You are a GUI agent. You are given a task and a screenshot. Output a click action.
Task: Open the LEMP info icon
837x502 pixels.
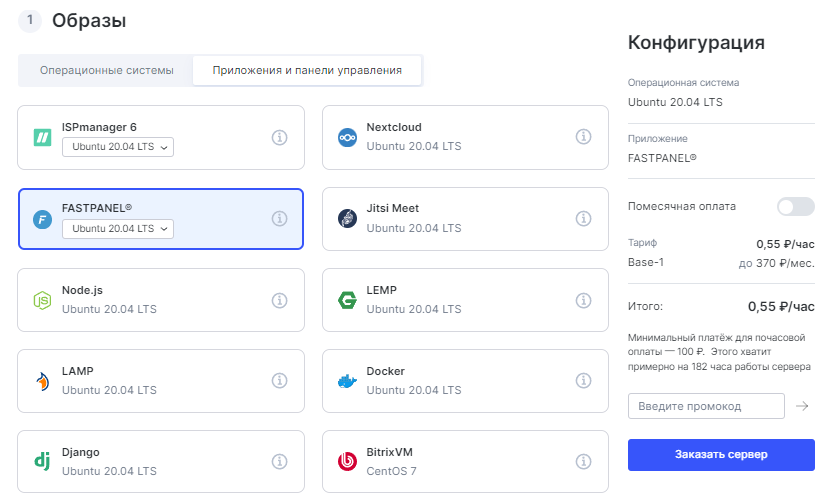point(584,299)
